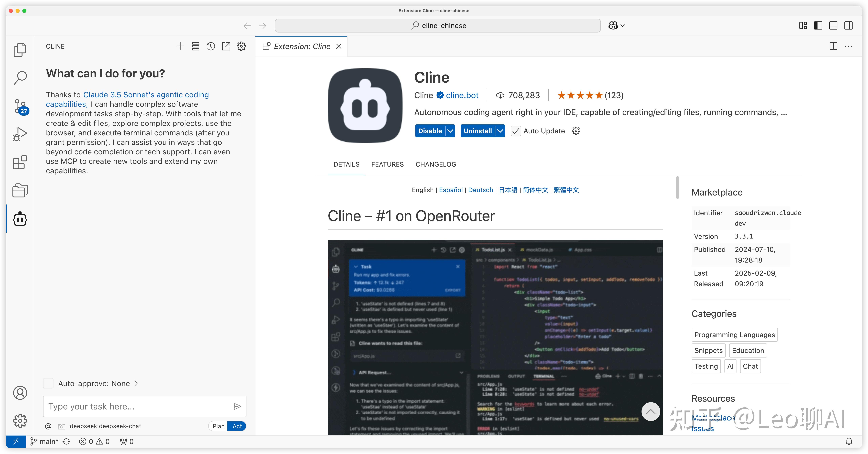Screen dimensions: 868x454
Task: Enable the Auto-approve checkbox
Action: (48, 383)
